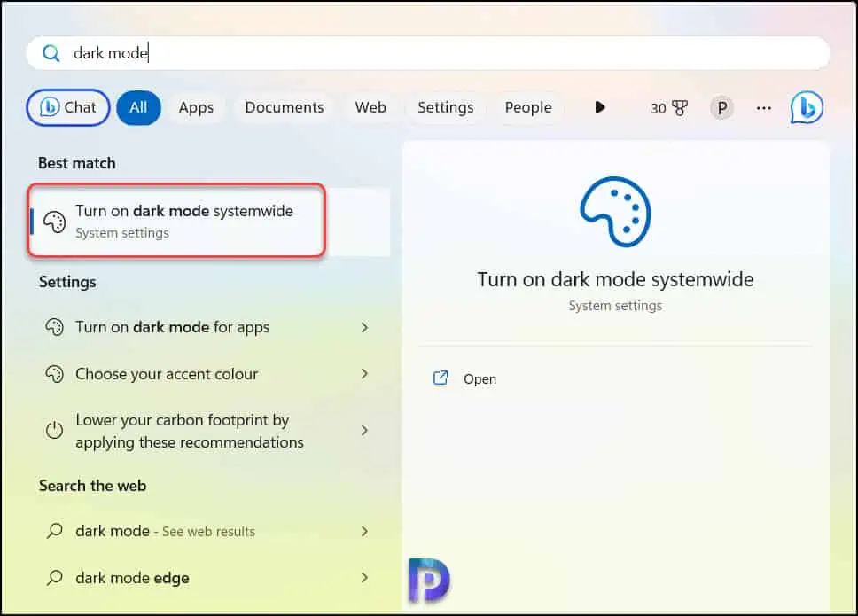
Task: Switch to the Apps filter
Action: pyautogui.click(x=196, y=107)
